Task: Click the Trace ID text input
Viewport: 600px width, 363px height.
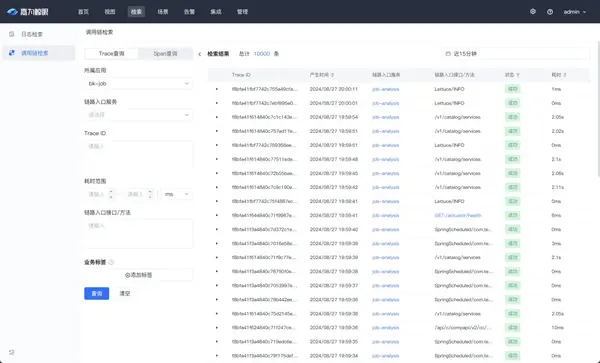Action: tap(139, 155)
